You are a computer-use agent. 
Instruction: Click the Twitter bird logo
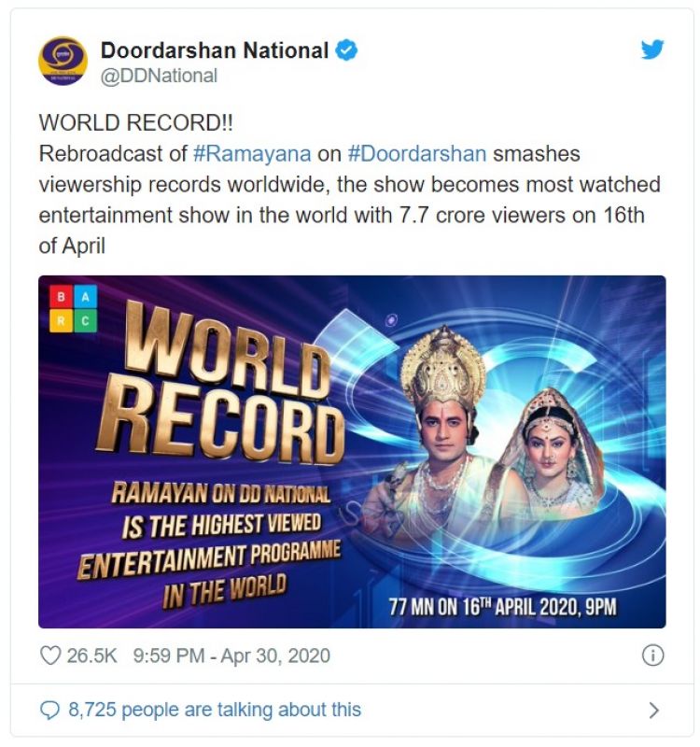[651, 49]
